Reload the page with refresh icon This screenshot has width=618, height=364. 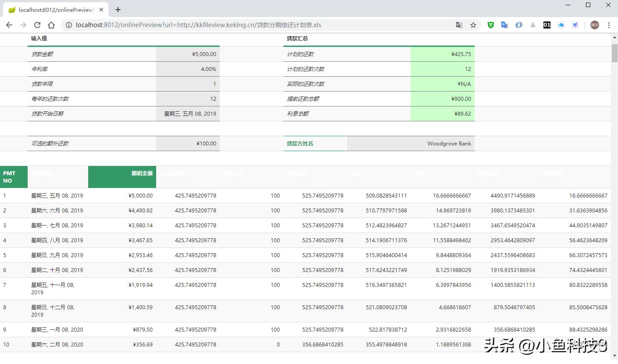[37, 25]
